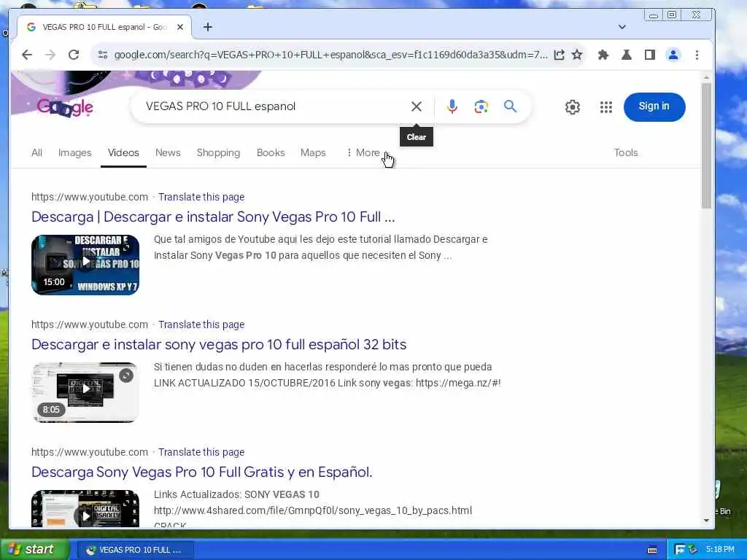The image size is (747, 560).
Task: Search by image with Google Lens
Action: click(481, 106)
